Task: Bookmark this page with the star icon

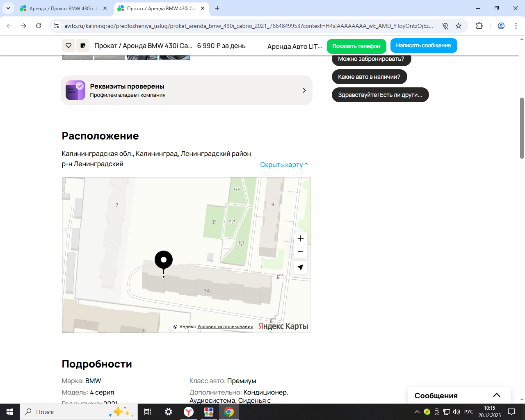Action: [459, 26]
